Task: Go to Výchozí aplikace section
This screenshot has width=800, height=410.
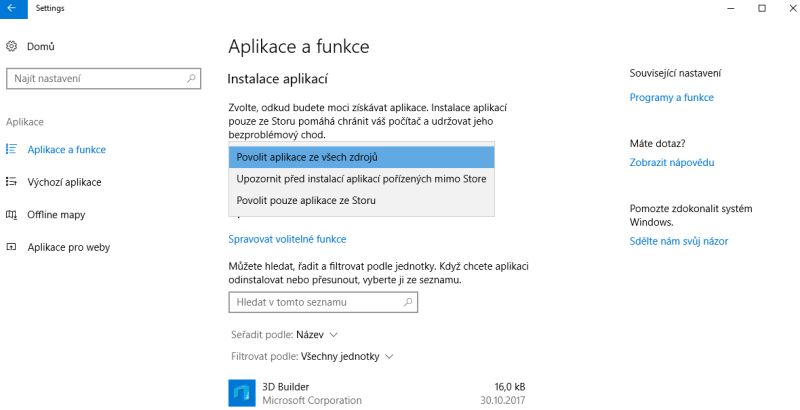Action: (x=64, y=182)
